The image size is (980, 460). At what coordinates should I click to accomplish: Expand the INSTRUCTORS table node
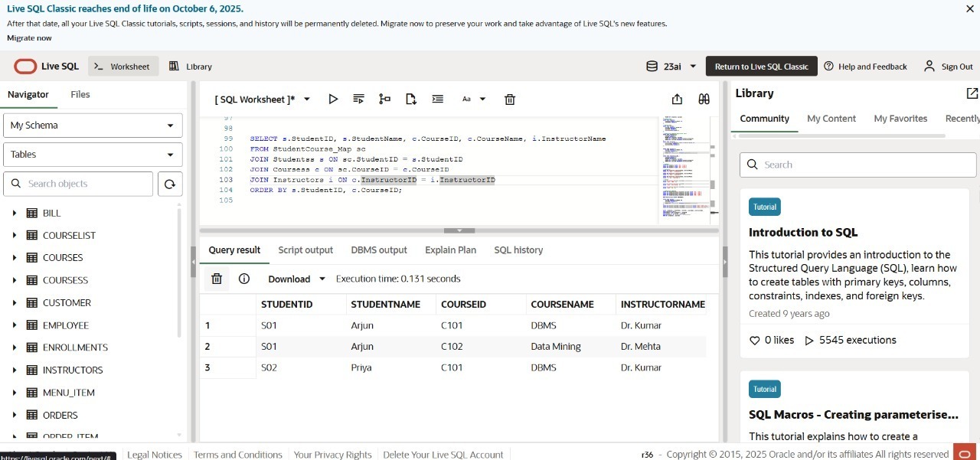tap(15, 370)
